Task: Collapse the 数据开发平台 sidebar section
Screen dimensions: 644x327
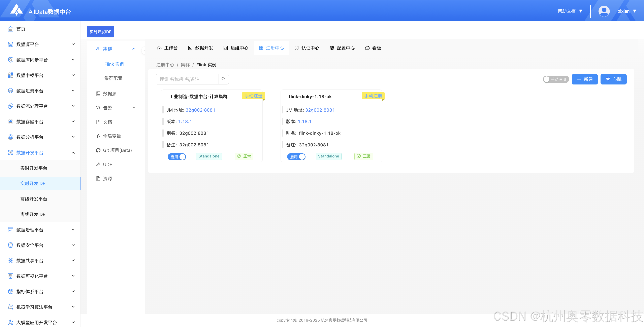Action: coord(73,153)
